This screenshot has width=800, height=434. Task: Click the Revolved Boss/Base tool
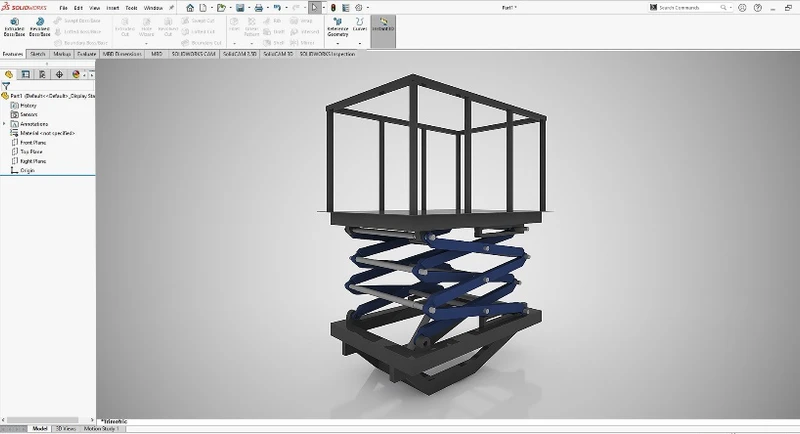coord(40,27)
